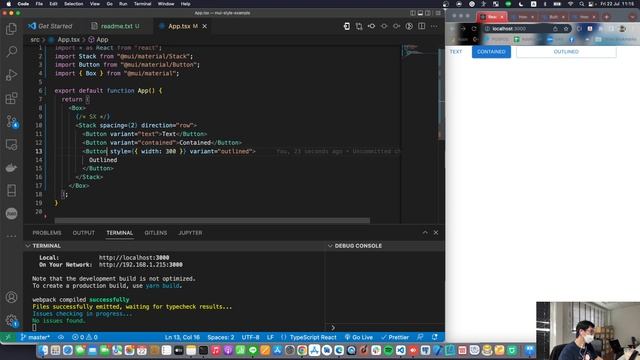The width and height of the screenshot is (640, 360).
Task: Open the Explorer view in activity bar
Action: [x=11, y=29]
